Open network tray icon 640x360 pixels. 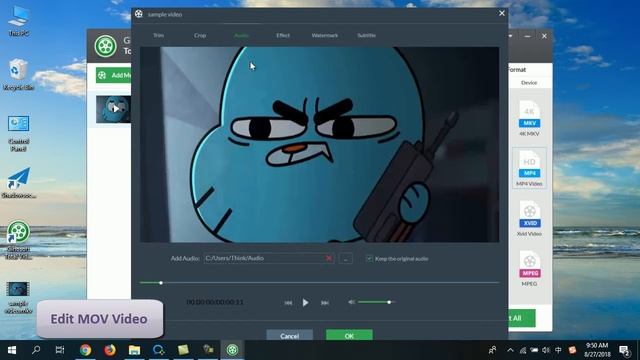(522, 350)
